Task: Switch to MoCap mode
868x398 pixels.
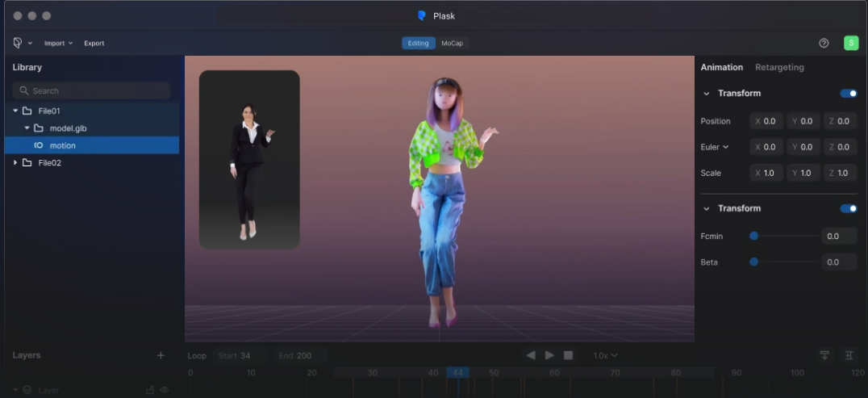Action: tap(452, 43)
